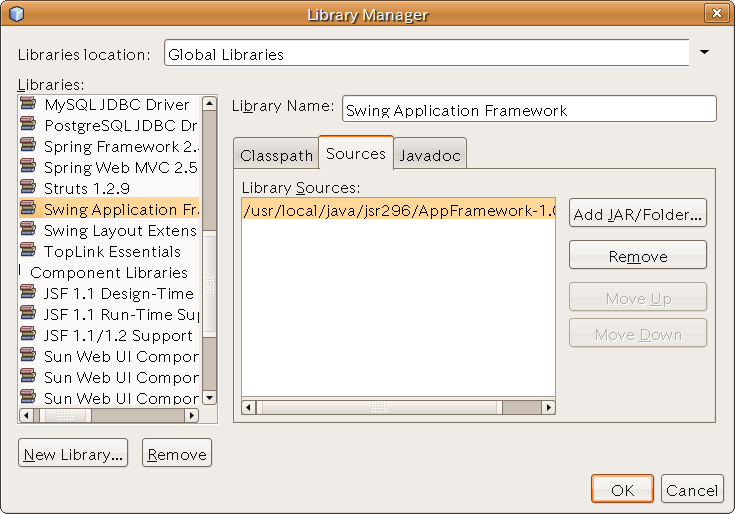Click the MySQL JDBC Driver library icon

(30, 105)
